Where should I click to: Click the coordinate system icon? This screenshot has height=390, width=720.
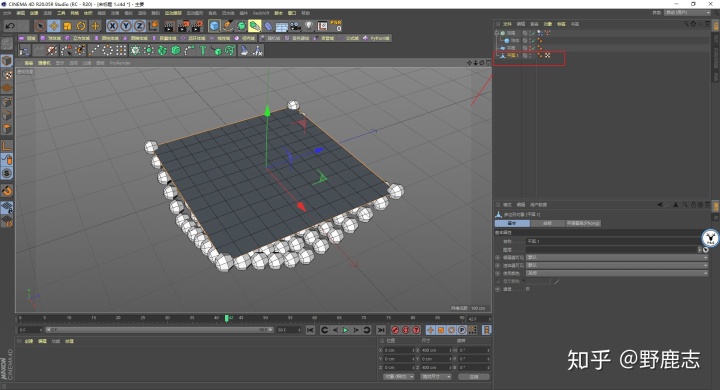pos(153,26)
